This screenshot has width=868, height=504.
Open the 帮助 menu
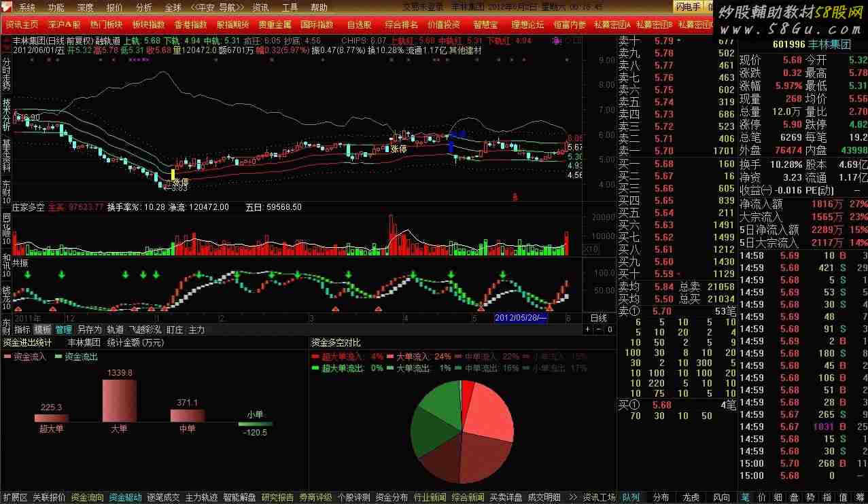point(319,8)
